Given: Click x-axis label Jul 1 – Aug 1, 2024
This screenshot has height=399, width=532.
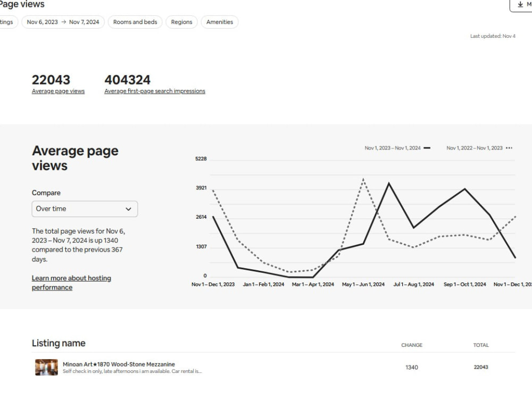Looking at the screenshot, I should 413,284.
